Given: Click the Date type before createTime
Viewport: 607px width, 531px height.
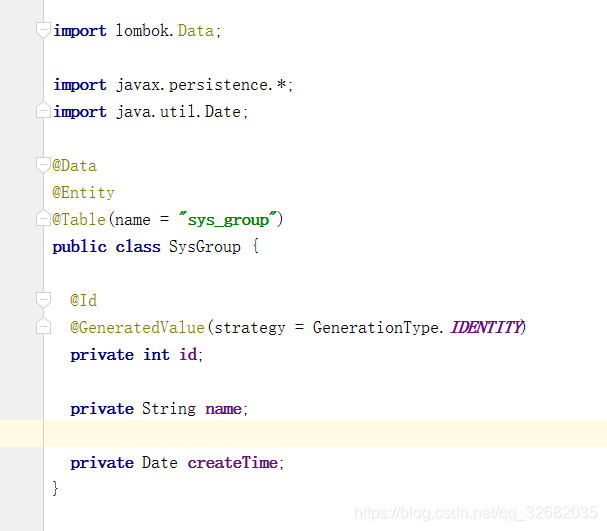Looking at the screenshot, I should click(159, 462).
